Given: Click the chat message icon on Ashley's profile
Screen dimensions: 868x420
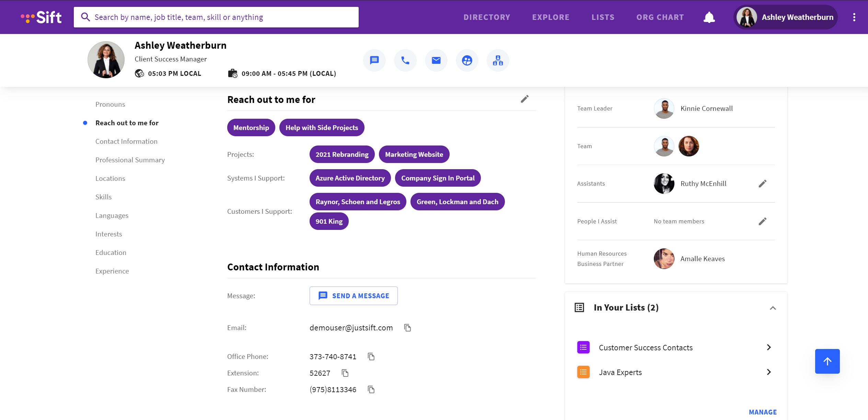Looking at the screenshot, I should pos(374,60).
